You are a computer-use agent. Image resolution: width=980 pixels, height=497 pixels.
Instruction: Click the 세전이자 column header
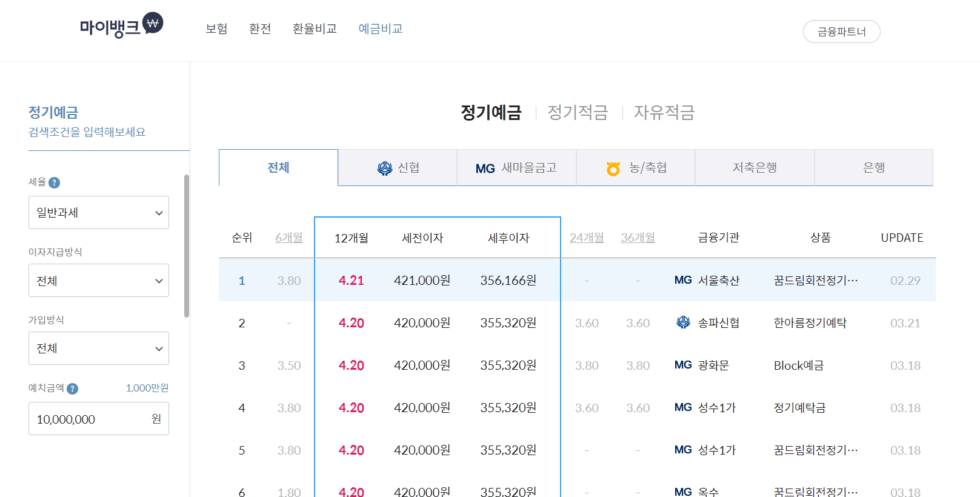tap(422, 238)
